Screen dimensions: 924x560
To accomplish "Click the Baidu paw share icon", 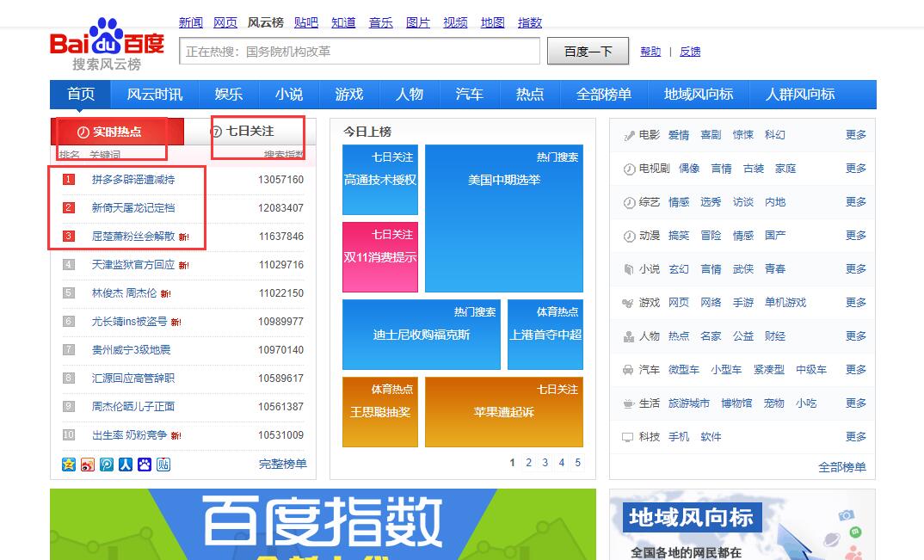I will click(145, 465).
